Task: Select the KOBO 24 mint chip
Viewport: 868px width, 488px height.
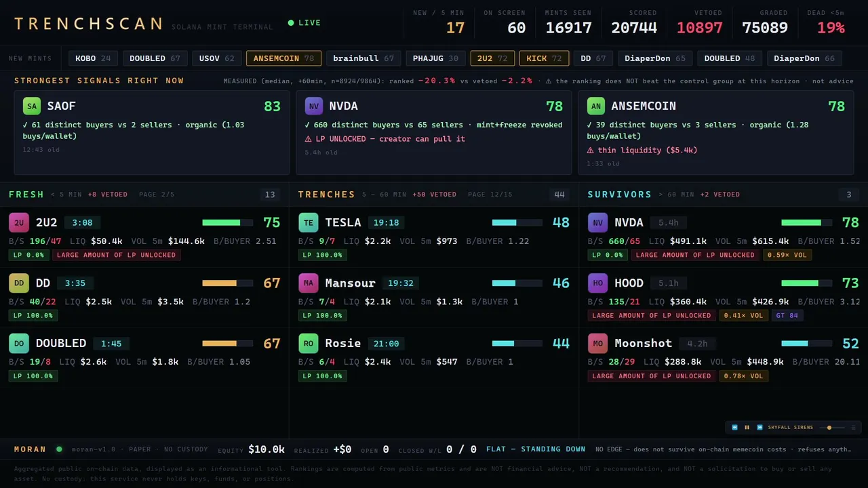Action: [x=93, y=58]
